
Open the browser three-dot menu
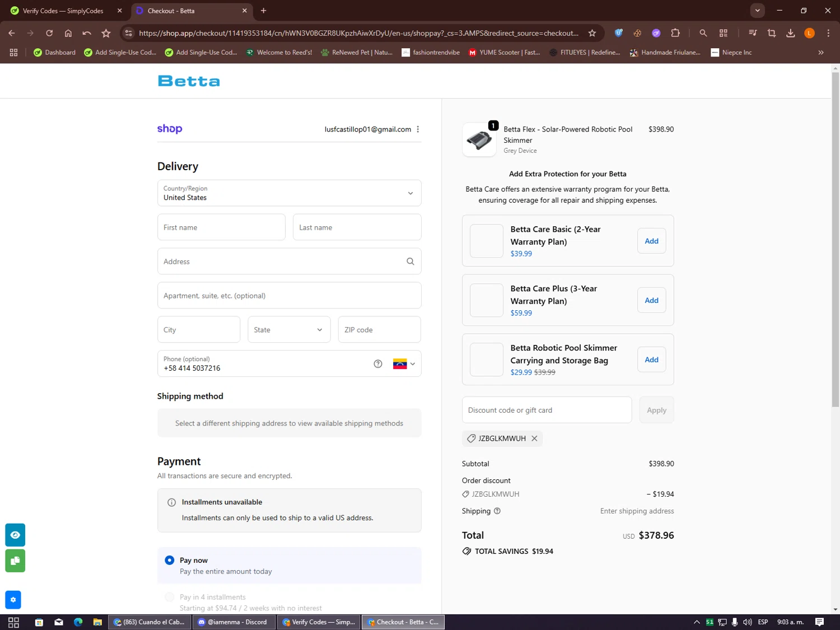click(x=828, y=33)
